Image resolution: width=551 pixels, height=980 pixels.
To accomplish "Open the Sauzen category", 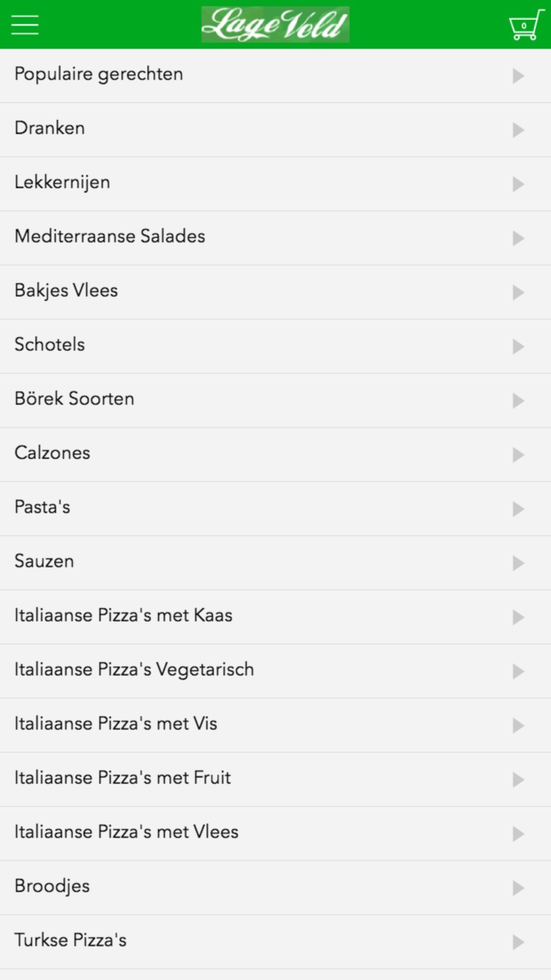I will click(x=275, y=563).
